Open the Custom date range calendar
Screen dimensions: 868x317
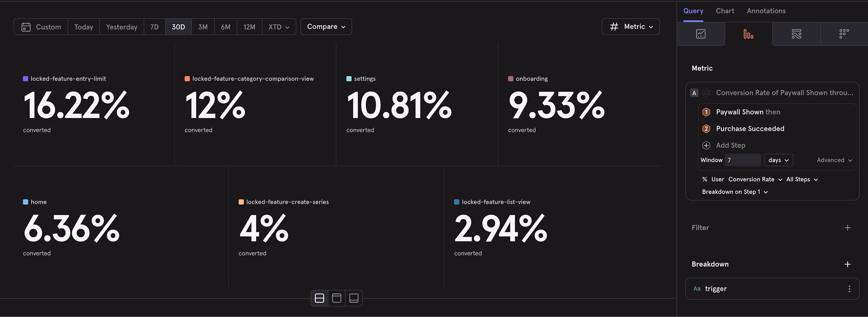coord(26,27)
